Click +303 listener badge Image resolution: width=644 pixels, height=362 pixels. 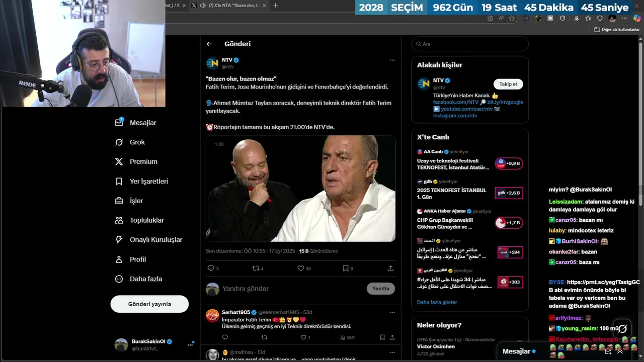coord(510,282)
